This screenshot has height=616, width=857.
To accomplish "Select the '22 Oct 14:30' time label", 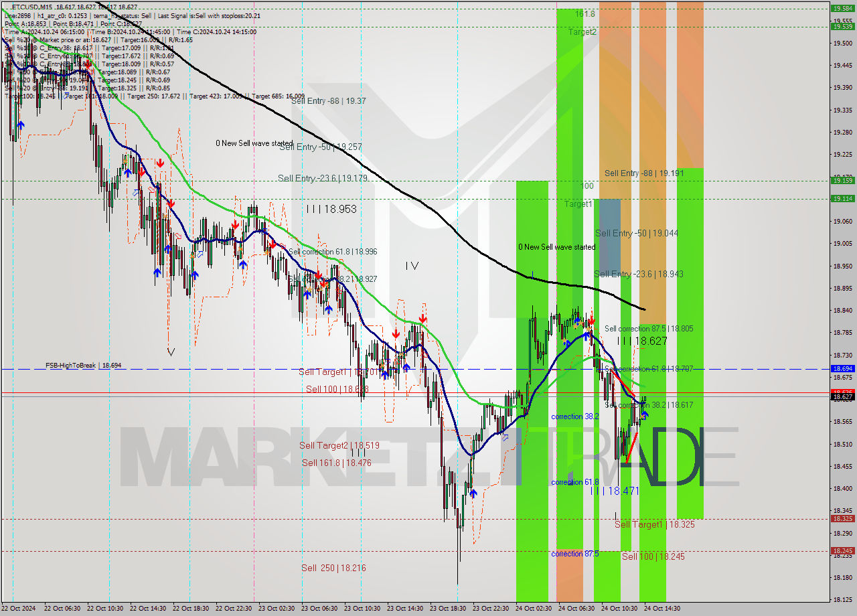I will click(147, 608).
